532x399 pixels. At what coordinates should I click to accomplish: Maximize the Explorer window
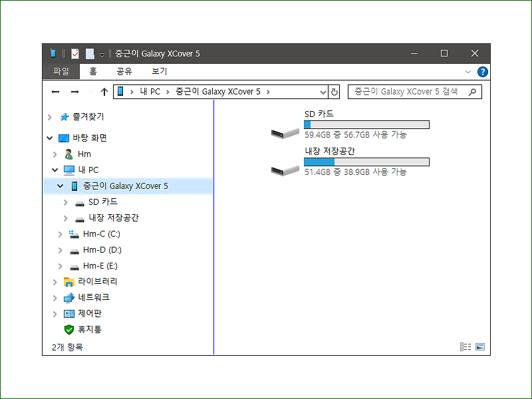click(444, 53)
